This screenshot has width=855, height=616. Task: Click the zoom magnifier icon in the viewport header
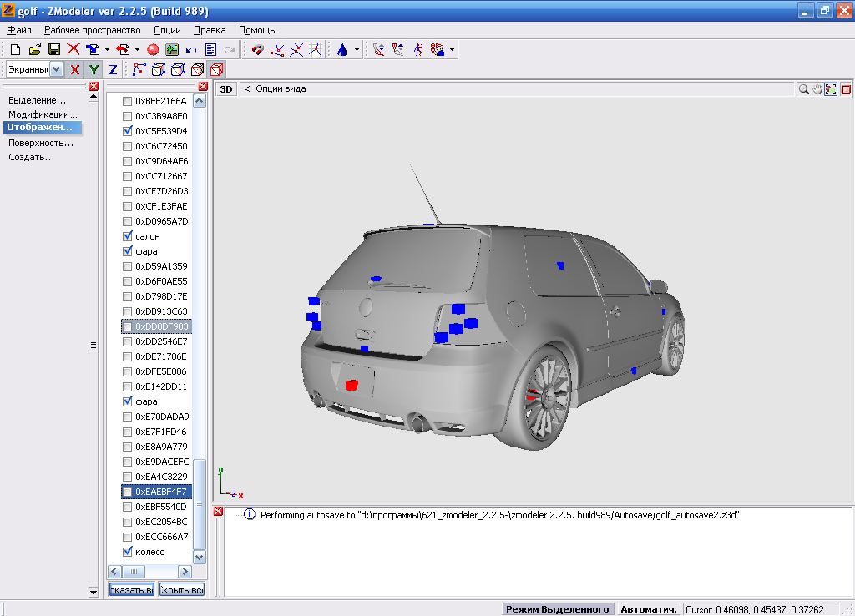803,88
